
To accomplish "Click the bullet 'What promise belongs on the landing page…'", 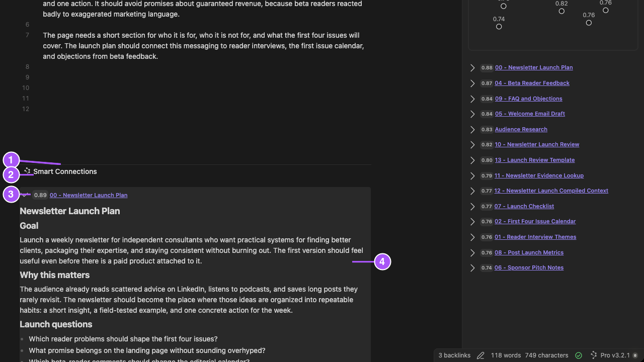I will click(x=147, y=350).
